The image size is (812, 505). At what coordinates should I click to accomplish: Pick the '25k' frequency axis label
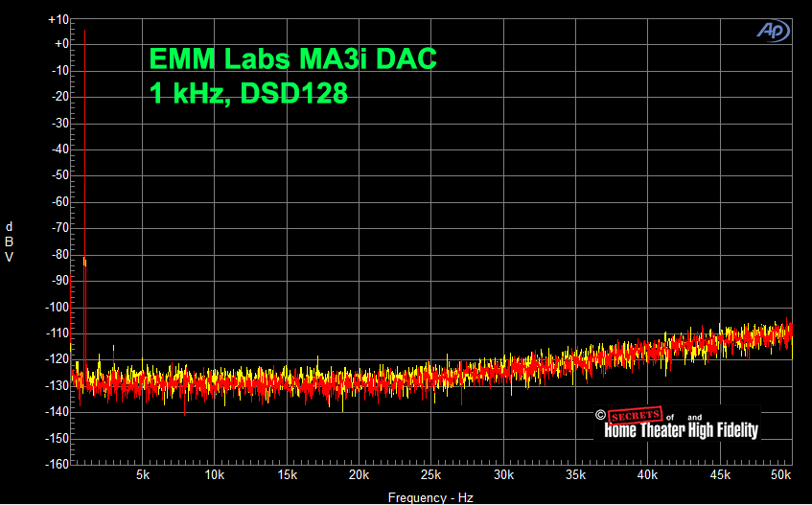click(430, 475)
